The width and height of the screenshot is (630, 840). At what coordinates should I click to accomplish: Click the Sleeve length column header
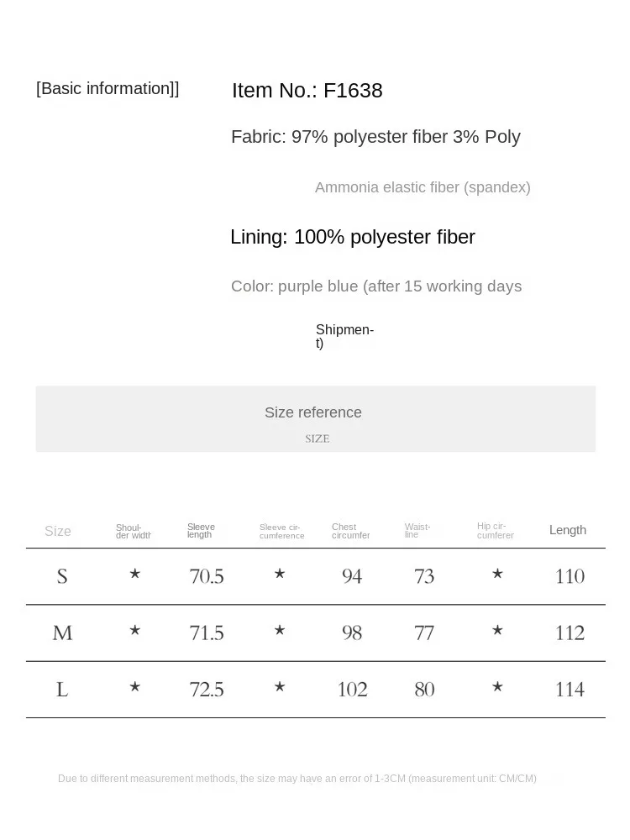coord(201,530)
